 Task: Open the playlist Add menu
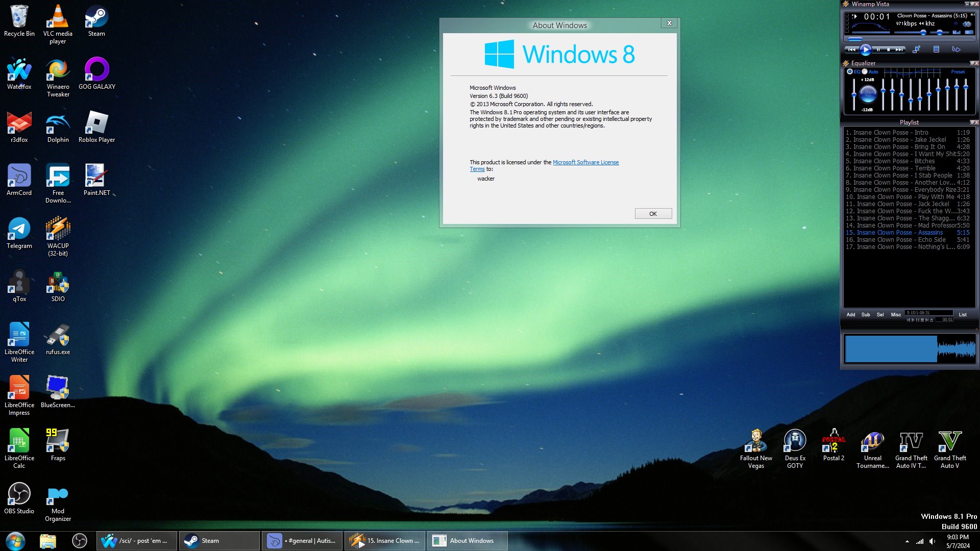tap(851, 315)
